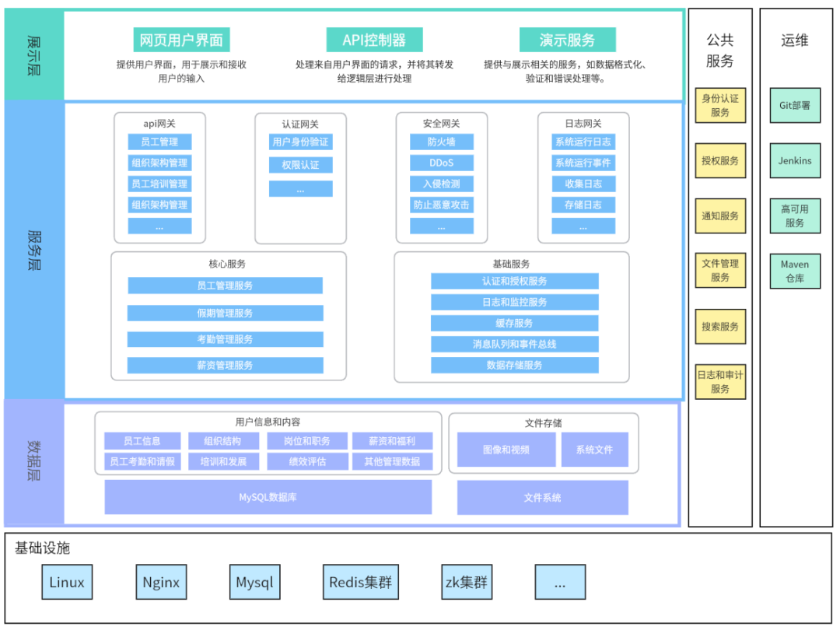Select the 展示层 layer label
840x627 pixels.
pos(33,55)
